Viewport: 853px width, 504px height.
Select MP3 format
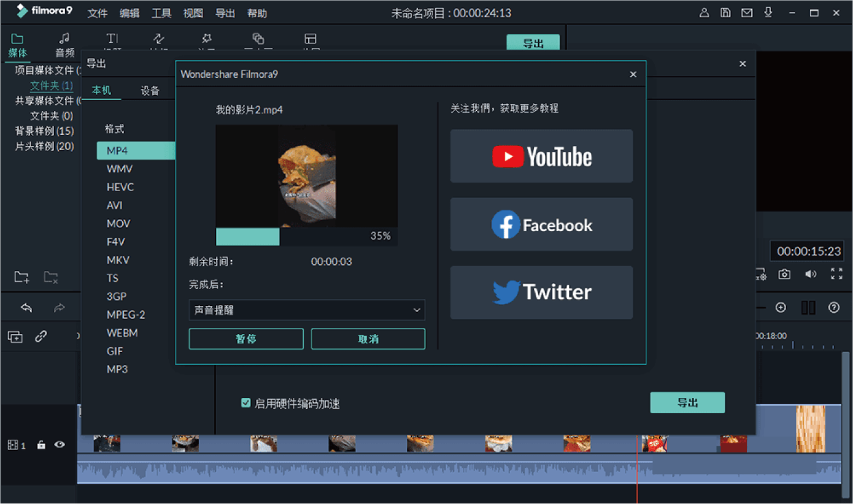117,370
